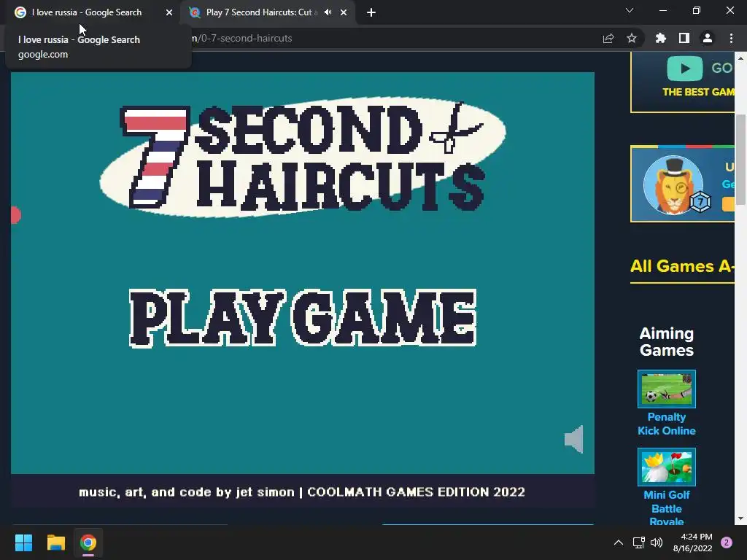Open the Windows Start menu
Viewport: 747px width, 560px height.
click(x=23, y=542)
